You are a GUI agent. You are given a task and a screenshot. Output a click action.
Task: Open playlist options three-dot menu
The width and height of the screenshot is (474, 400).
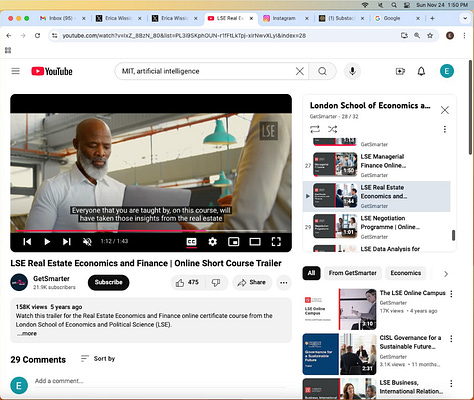445,129
